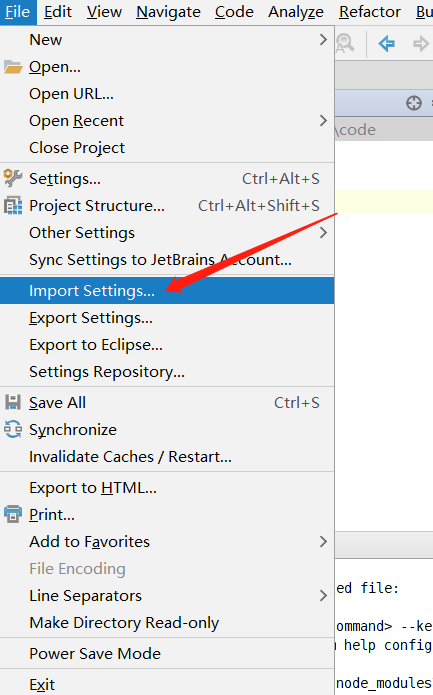
Task: Click the blue back navigation arrow
Action: (386, 43)
